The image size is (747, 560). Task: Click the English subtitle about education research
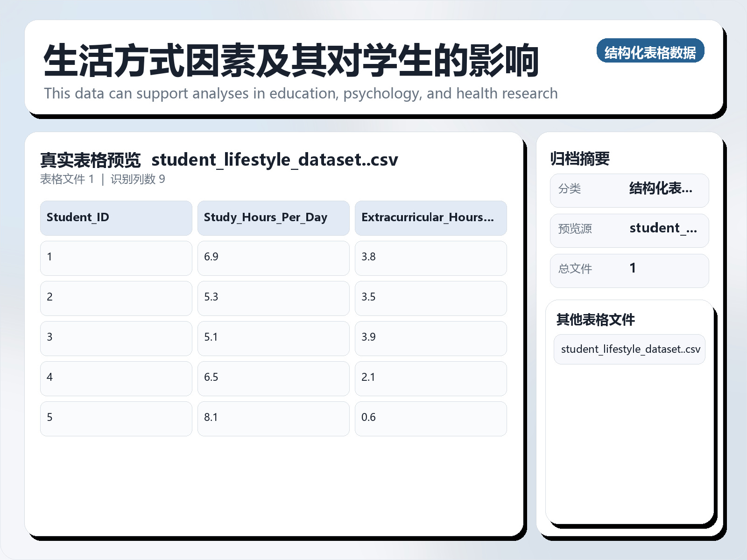(x=301, y=93)
